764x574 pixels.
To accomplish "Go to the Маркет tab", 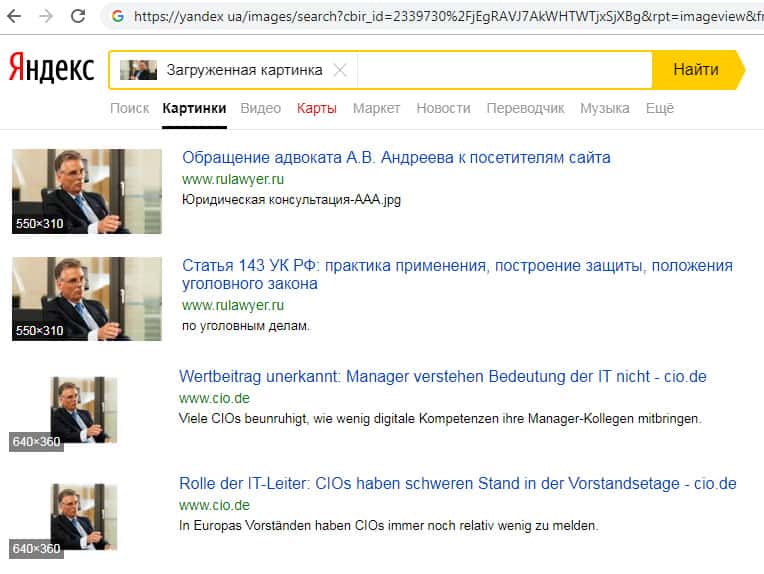I will click(x=376, y=108).
